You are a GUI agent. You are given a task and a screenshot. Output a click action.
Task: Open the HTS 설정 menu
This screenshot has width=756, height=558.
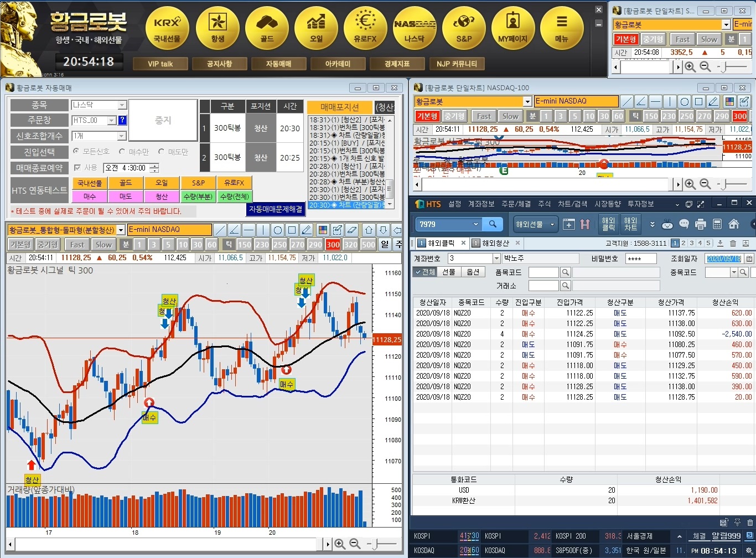pos(455,204)
